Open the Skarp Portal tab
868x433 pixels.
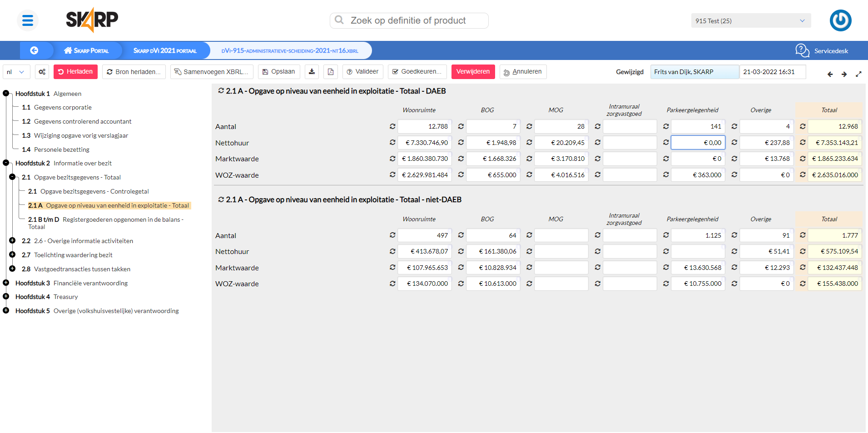pos(86,50)
